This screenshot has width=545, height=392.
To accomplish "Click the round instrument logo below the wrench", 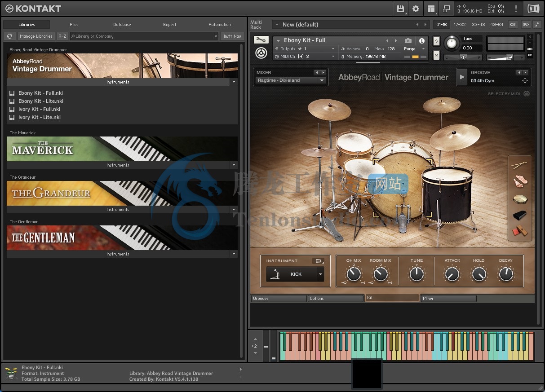I will pos(261,53).
